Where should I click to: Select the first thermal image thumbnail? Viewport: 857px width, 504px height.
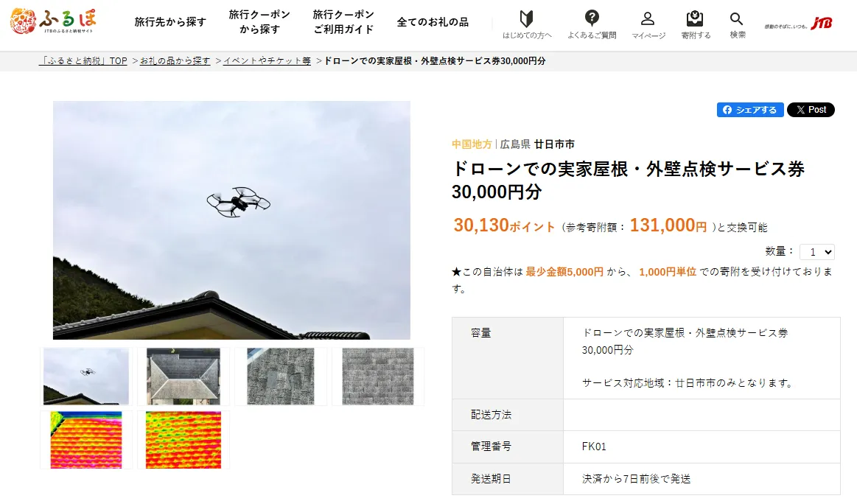coord(86,440)
